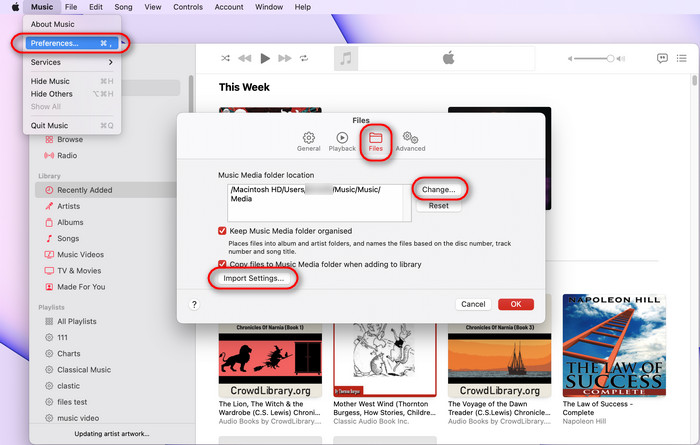Click the music note artwork placeholder
This screenshot has height=445, width=700.
(346, 58)
